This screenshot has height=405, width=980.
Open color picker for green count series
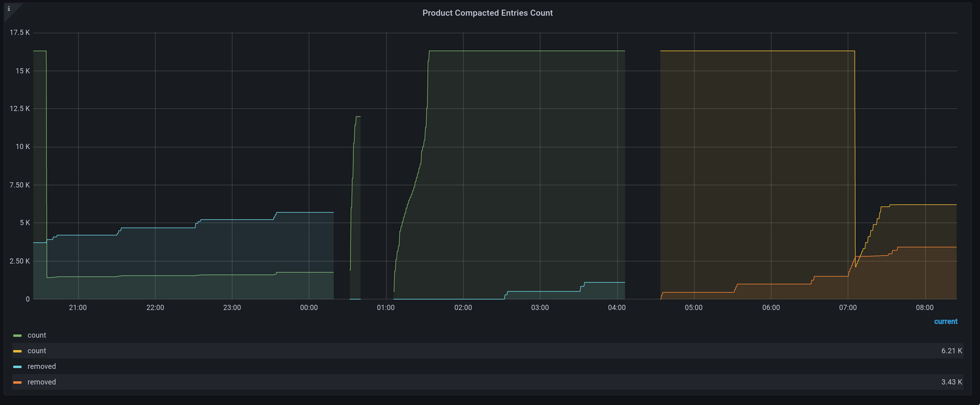point(18,336)
